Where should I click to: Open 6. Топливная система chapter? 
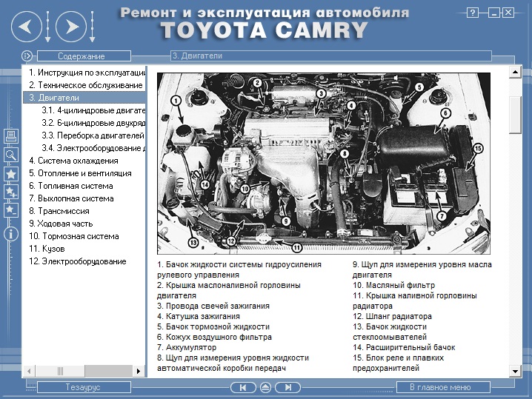point(71,185)
